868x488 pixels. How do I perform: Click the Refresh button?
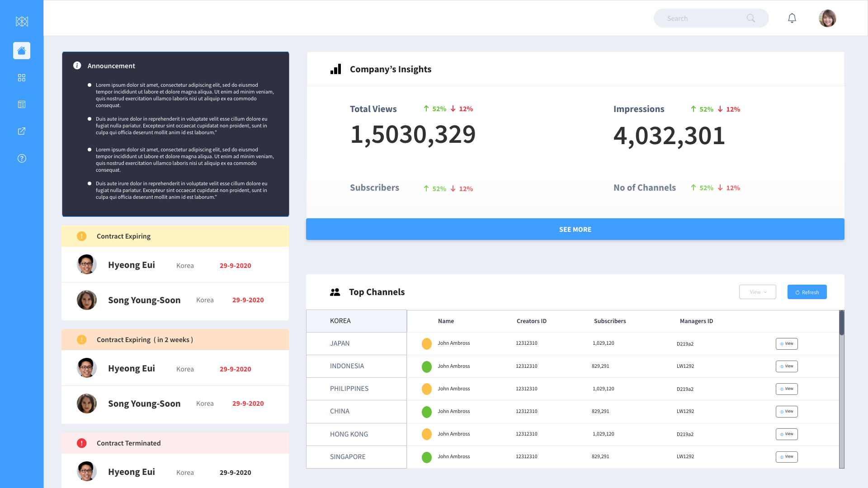pyautogui.click(x=807, y=292)
